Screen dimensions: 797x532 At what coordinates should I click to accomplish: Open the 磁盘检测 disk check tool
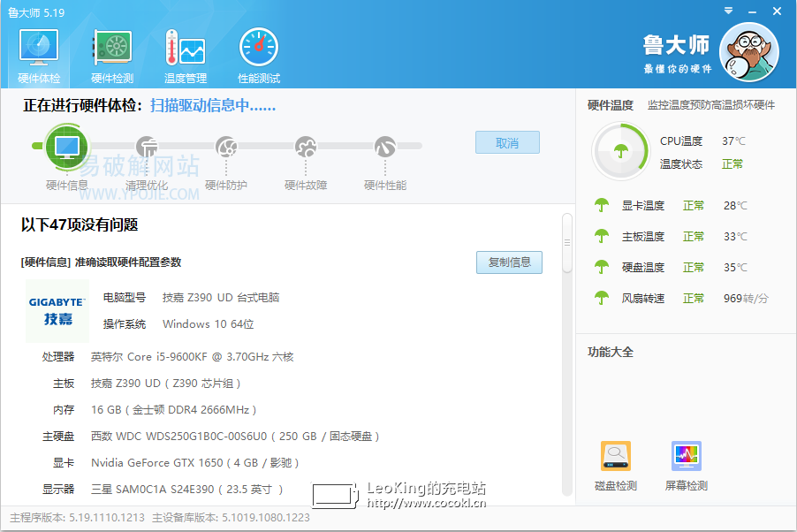[616, 466]
